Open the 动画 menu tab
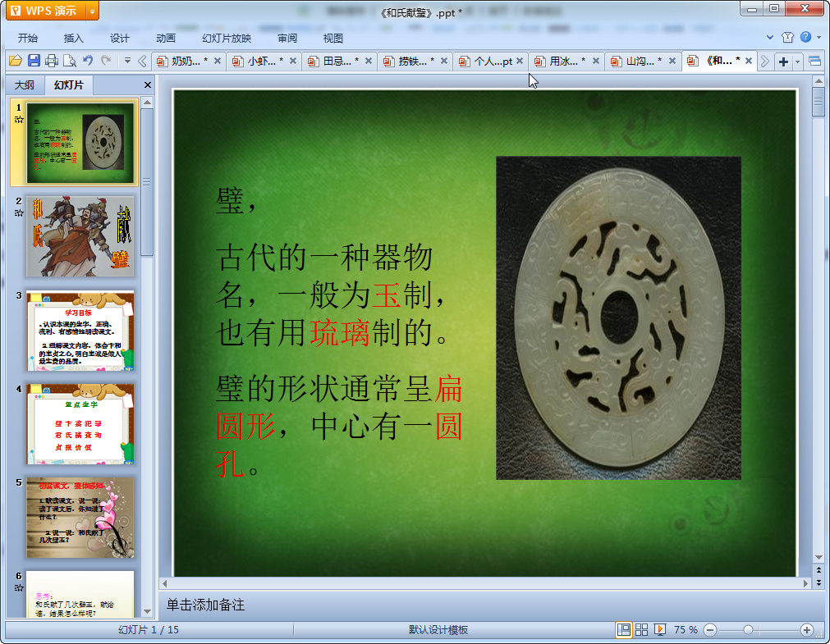Image resolution: width=830 pixels, height=644 pixels. point(166,38)
